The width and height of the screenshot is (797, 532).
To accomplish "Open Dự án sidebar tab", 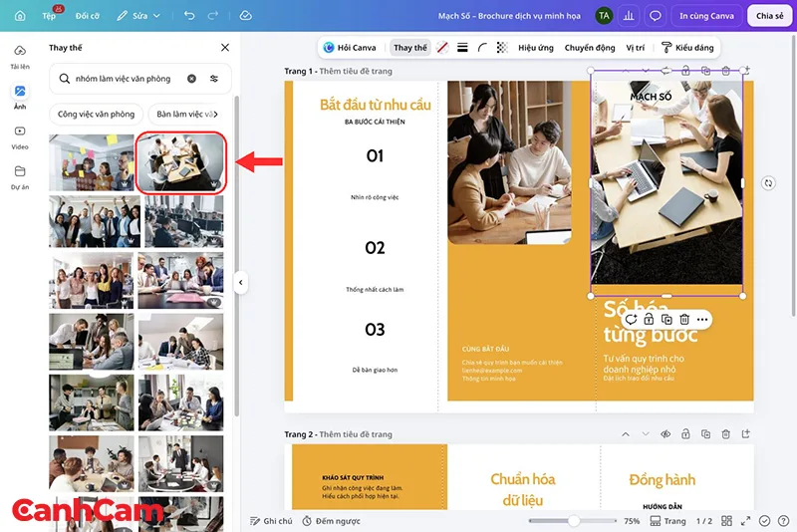I will click(20, 177).
